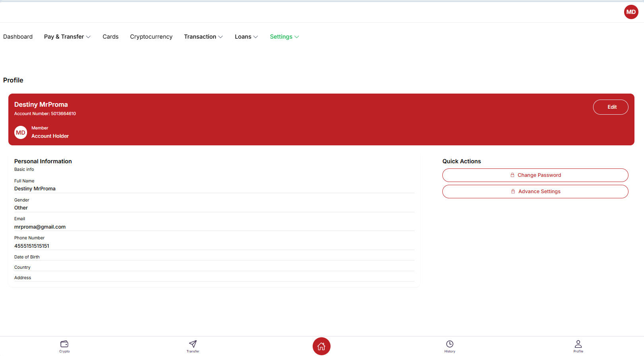
Task: Click the MD avatar in top right corner
Action: point(631,12)
